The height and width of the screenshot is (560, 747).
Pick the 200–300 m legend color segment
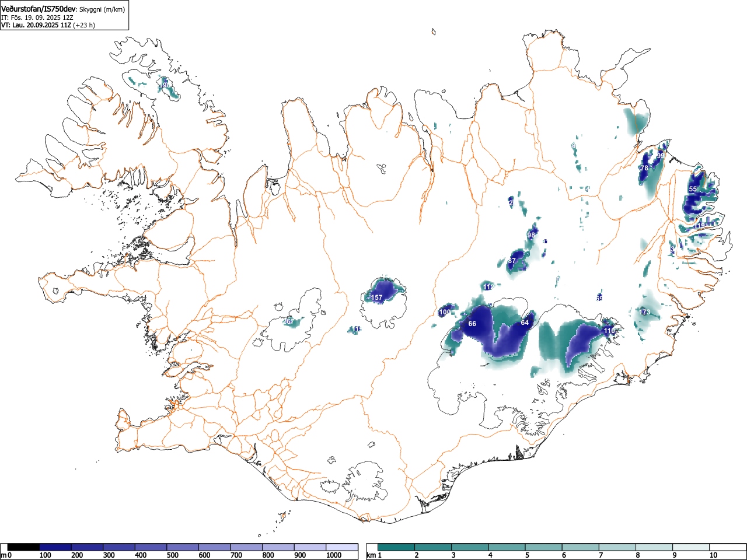[88, 547]
